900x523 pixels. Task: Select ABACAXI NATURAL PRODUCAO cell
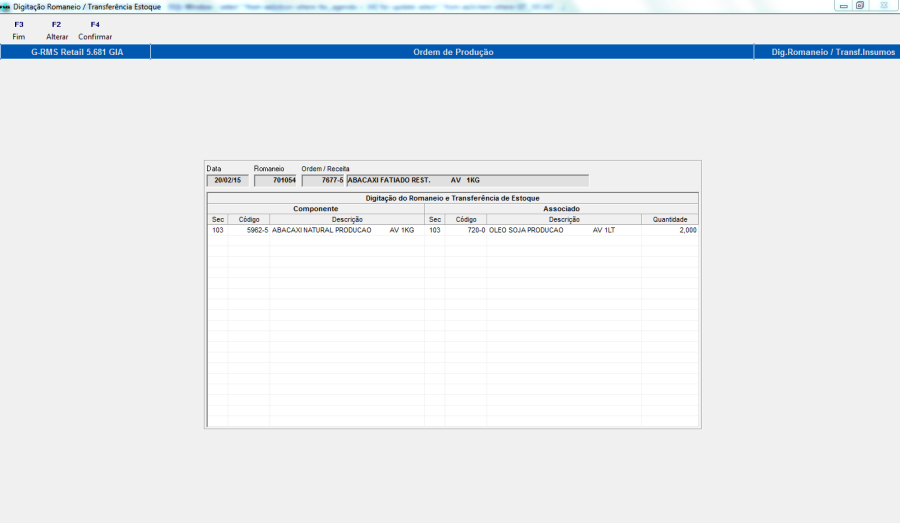click(347, 230)
